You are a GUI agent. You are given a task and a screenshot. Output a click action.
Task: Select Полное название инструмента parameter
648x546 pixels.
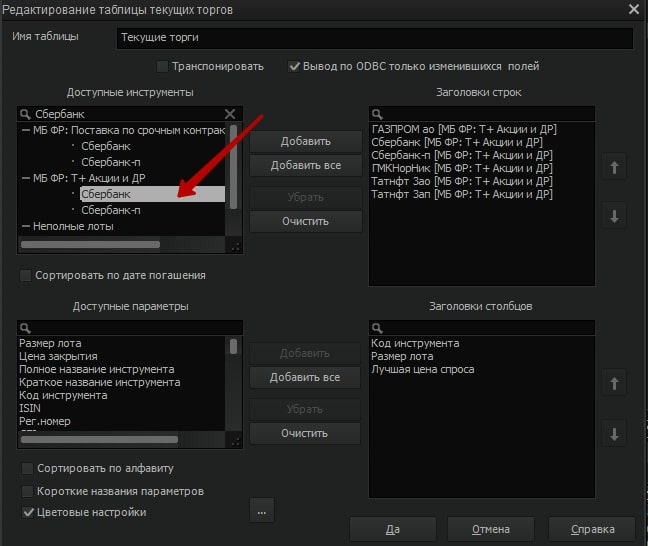(x=97, y=369)
